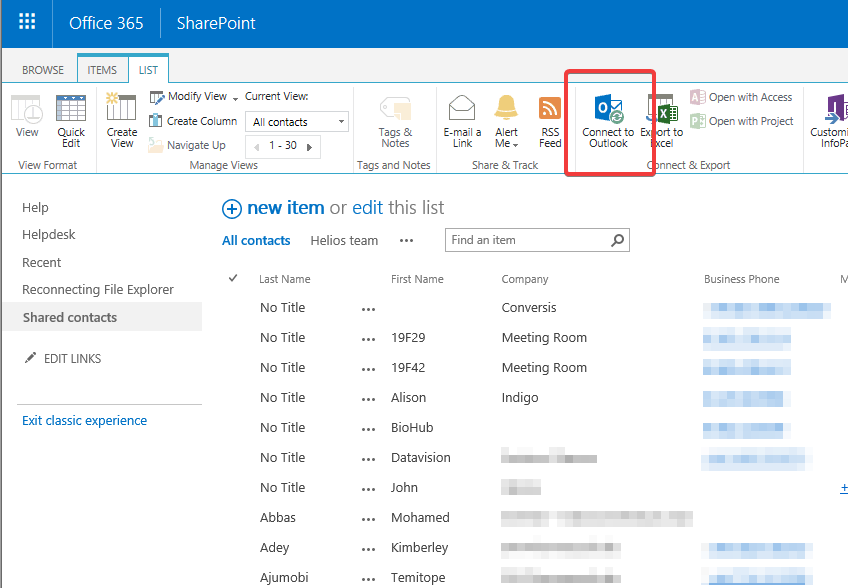Click the plus circle new item icon
This screenshot has height=588, width=848.
point(231,209)
